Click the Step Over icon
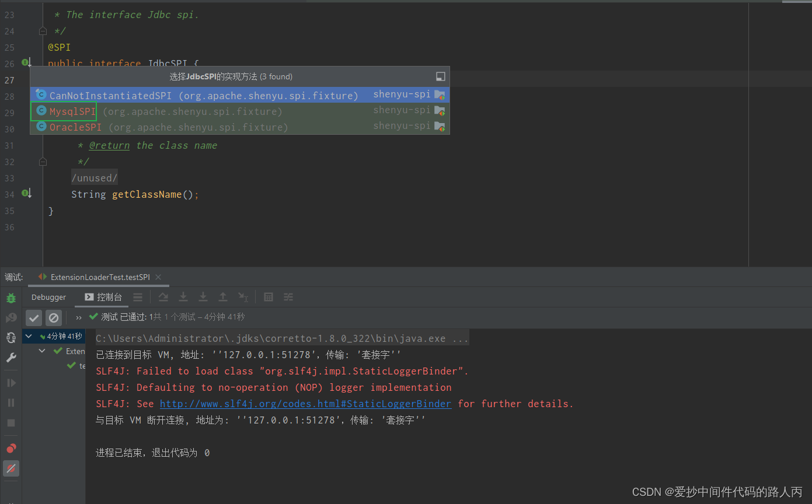Screen dimensions: 812x504 point(163,297)
